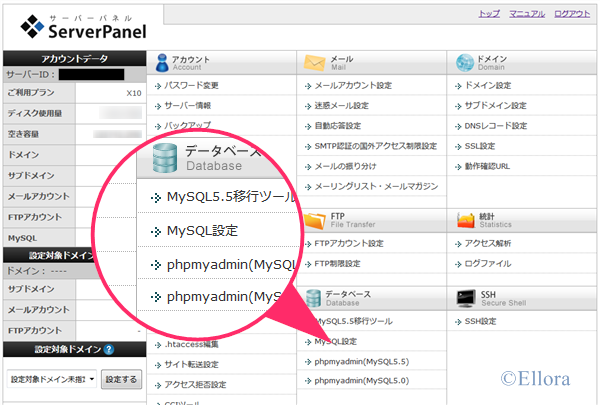600x405 pixels.
Task: Click the Mail section envelope icon
Action: (314, 63)
